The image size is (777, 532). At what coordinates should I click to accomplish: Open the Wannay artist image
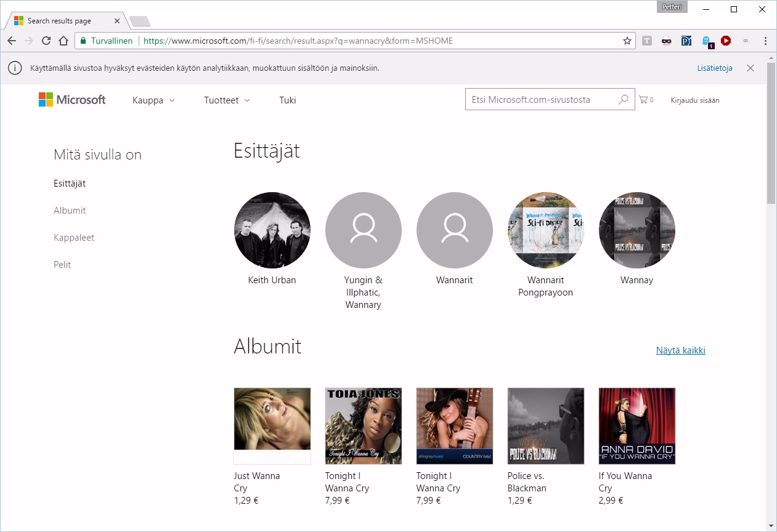pyautogui.click(x=637, y=230)
